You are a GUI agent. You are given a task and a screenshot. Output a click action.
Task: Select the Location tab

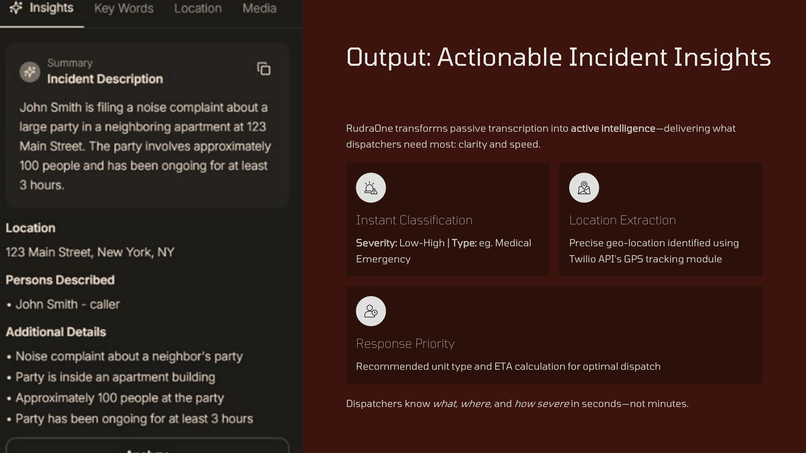pyautogui.click(x=198, y=9)
